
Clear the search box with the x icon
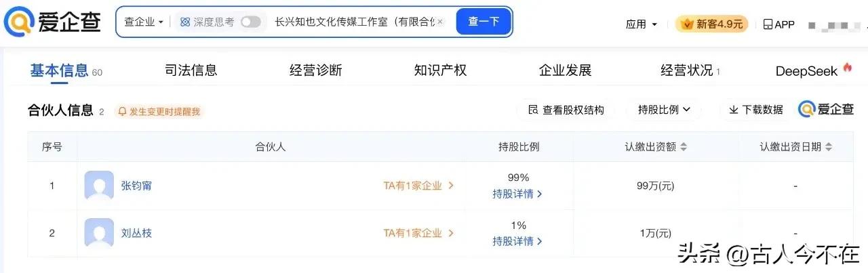tap(440, 22)
